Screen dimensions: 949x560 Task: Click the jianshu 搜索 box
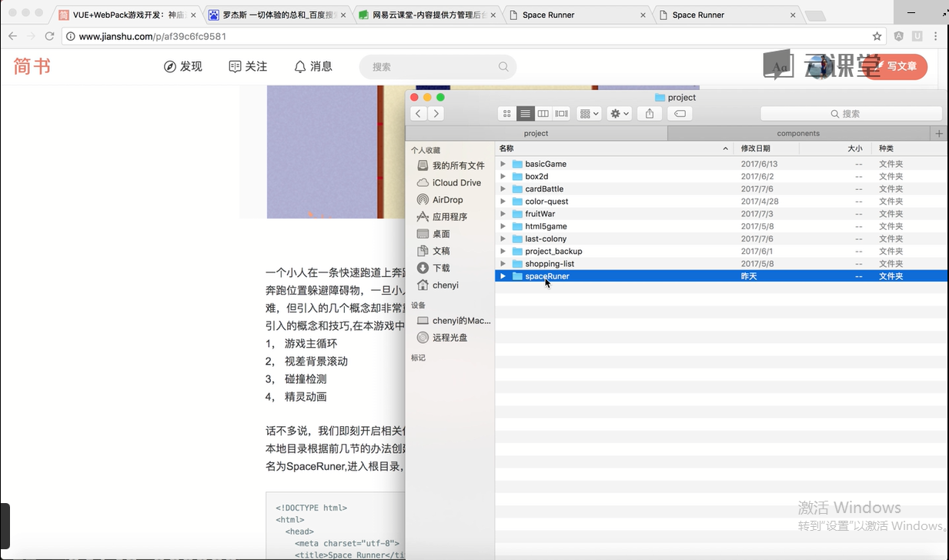(437, 67)
